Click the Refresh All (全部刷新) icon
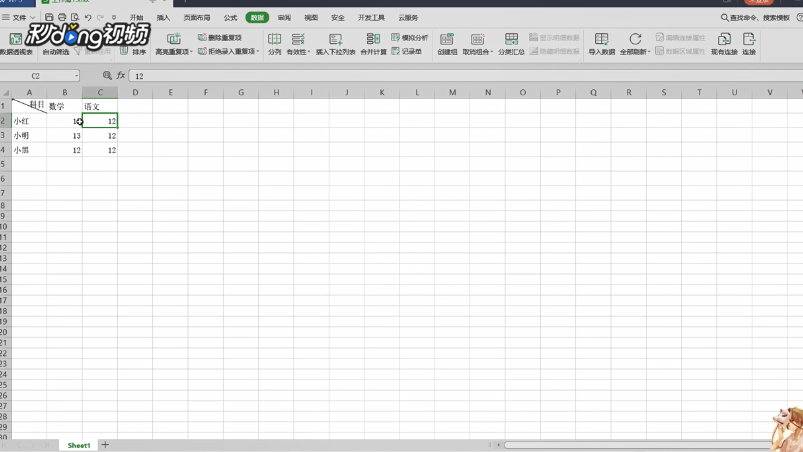This screenshot has height=452, width=803. tap(635, 39)
